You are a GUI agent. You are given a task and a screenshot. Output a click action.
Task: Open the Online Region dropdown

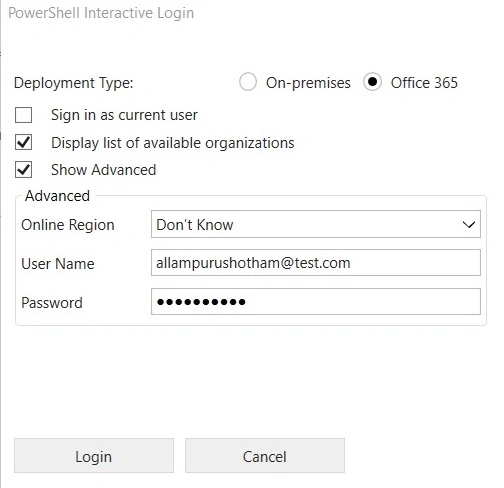point(316,224)
